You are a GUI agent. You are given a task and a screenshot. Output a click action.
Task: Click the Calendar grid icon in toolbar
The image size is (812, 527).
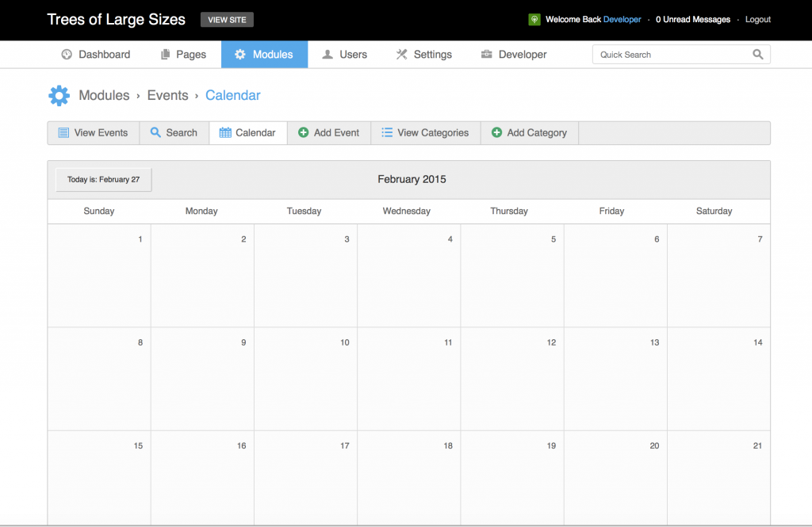225,132
